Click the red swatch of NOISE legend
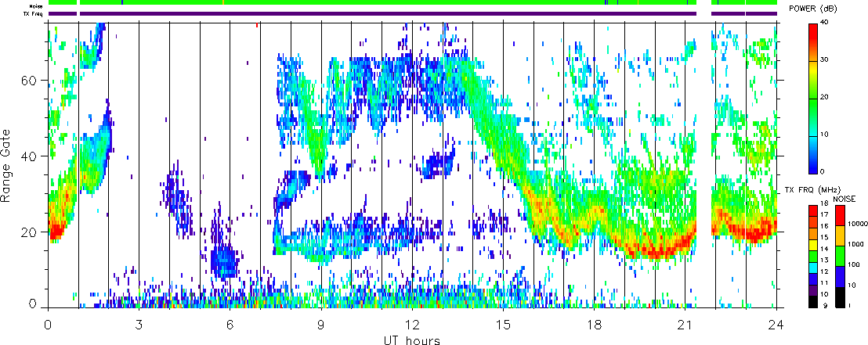This screenshot has width=868, height=345. (840, 216)
